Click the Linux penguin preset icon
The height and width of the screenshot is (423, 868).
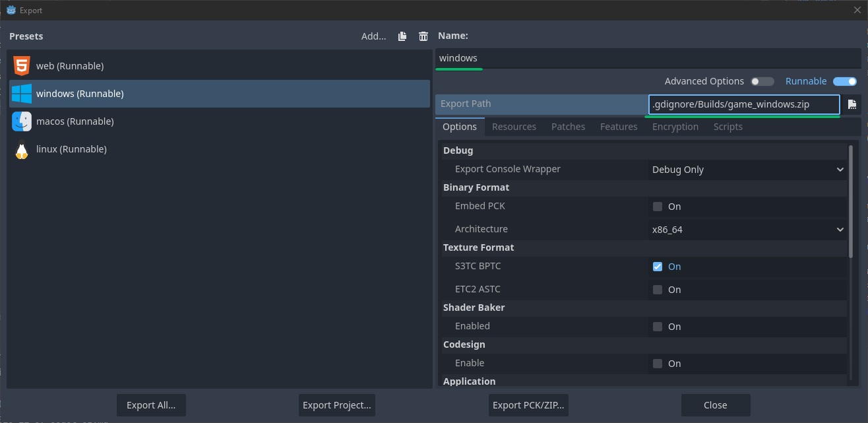tap(22, 150)
